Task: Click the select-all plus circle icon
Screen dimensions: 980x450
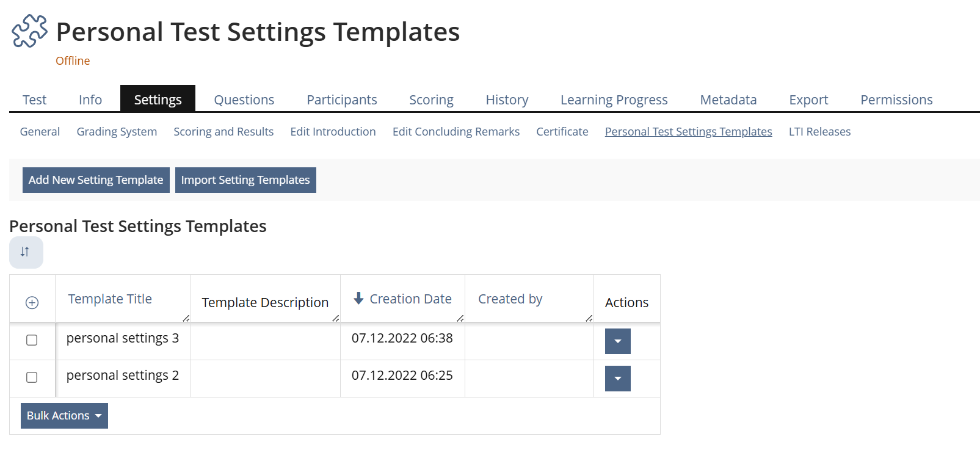Action: tap(32, 303)
